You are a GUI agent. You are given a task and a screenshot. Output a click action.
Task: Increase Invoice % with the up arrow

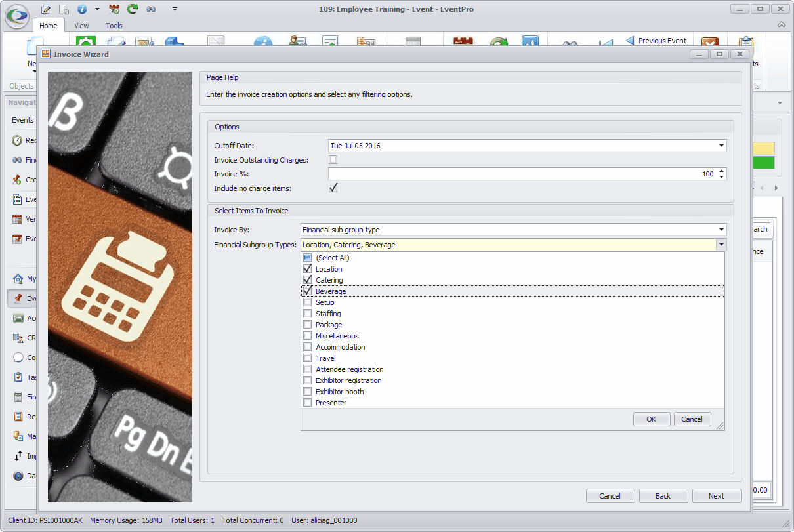(x=722, y=171)
